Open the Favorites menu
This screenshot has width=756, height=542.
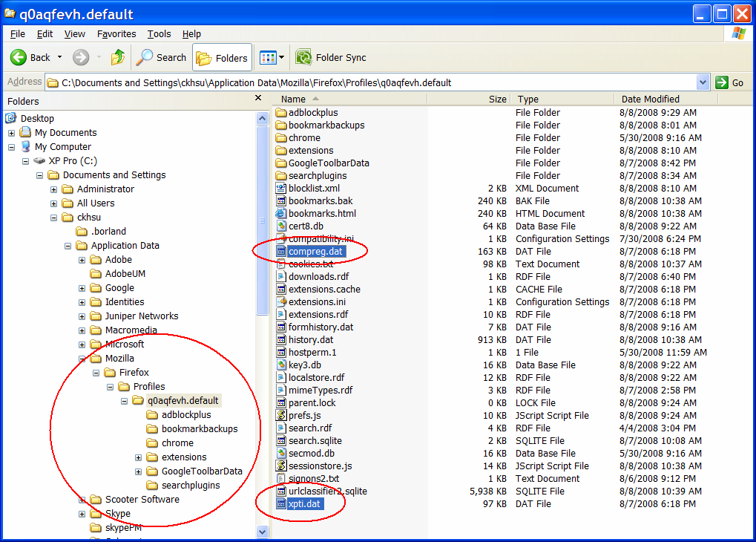pyautogui.click(x=116, y=34)
